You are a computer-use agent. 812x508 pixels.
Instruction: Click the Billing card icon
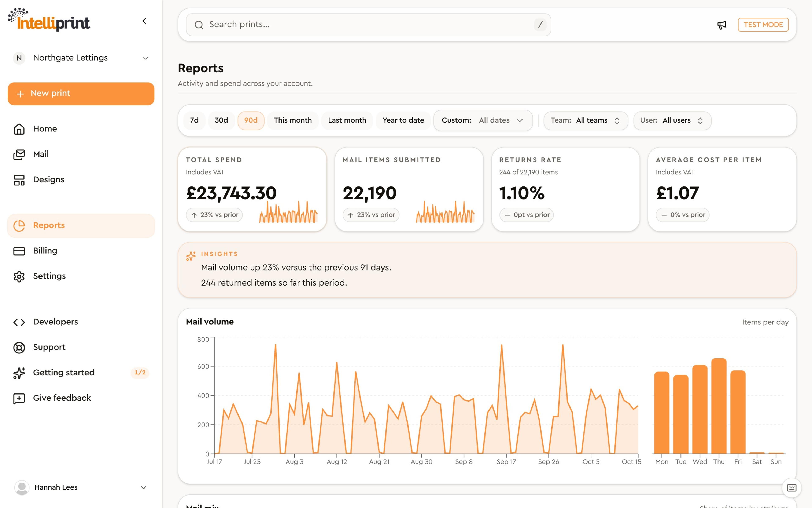pyautogui.click(x=19, y=251)
